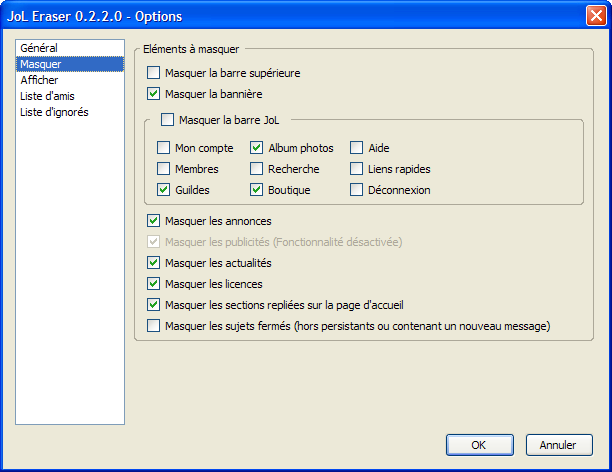Confirm options with the OK button
Image resolution: width=612 pixels, height=472 pixels.
[480, 445]
